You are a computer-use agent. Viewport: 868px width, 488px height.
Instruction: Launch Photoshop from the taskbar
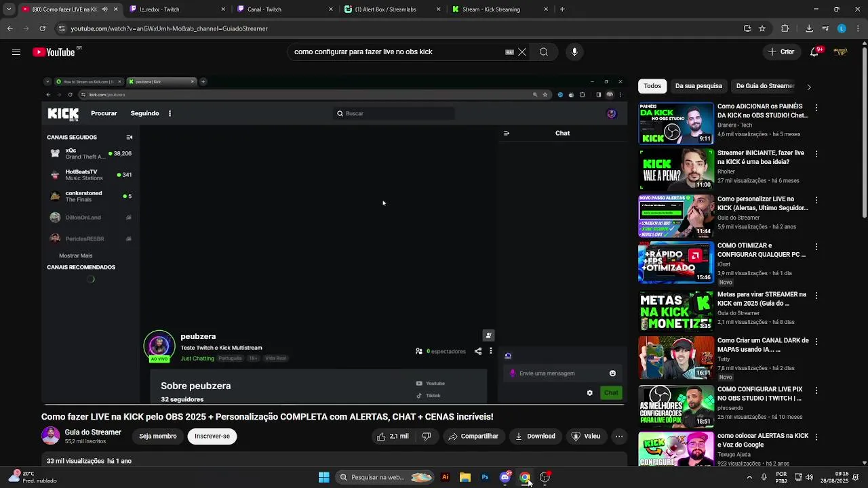pos(485,477)
